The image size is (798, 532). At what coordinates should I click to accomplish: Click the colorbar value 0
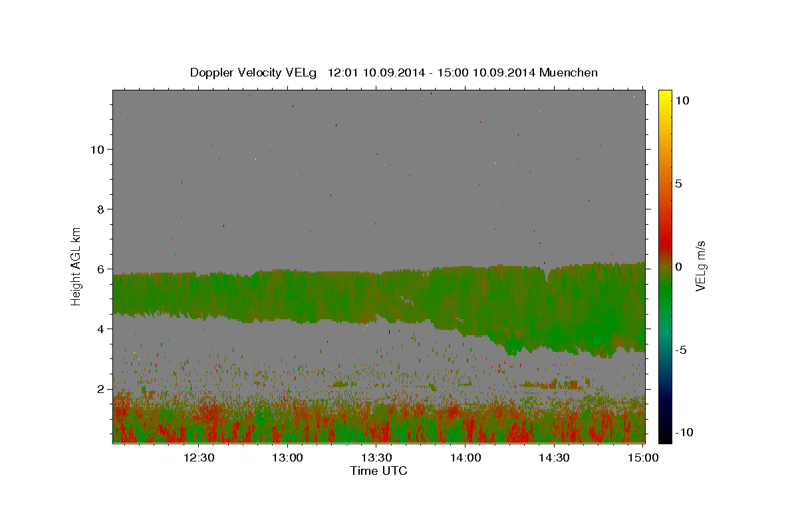(679, 267)
